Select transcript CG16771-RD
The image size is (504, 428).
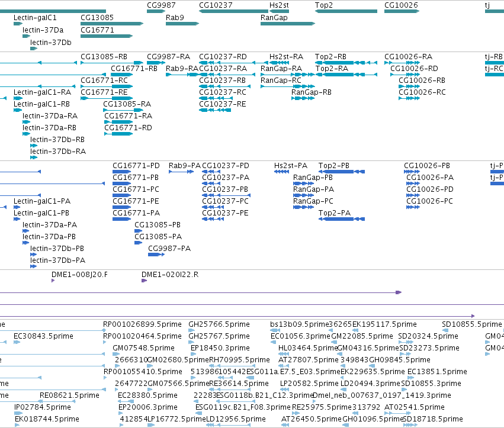click(128, 128)
